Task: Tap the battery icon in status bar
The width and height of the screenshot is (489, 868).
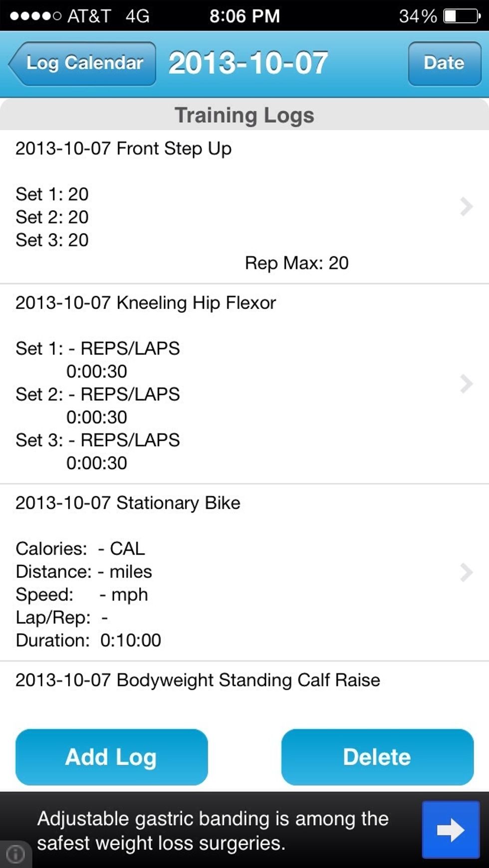Action: 462,16
